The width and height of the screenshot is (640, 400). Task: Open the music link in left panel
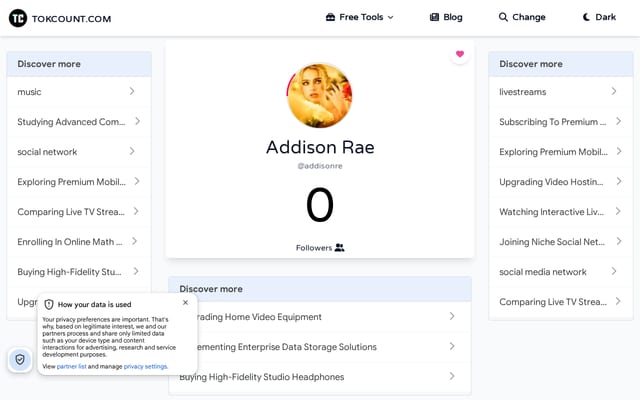pyautogui.click(x=79, y=92)
